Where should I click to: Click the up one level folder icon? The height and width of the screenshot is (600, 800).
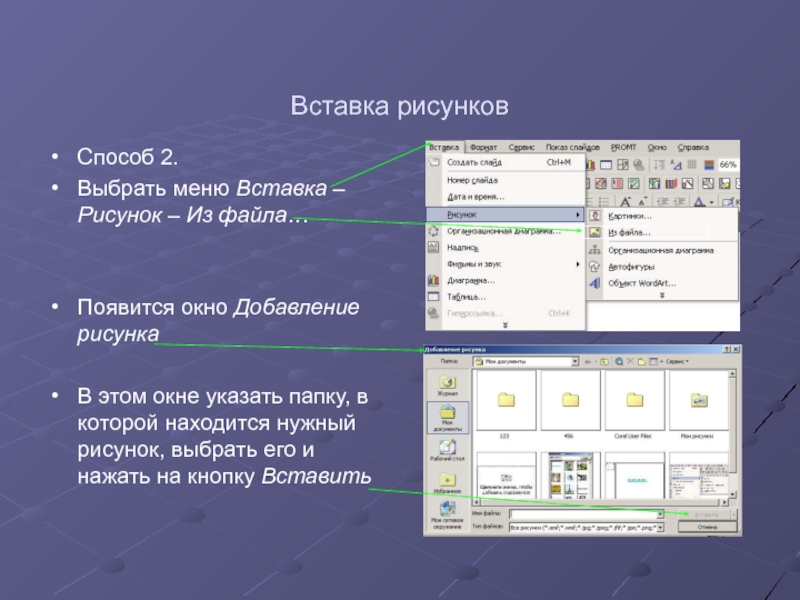pos(605,362)
